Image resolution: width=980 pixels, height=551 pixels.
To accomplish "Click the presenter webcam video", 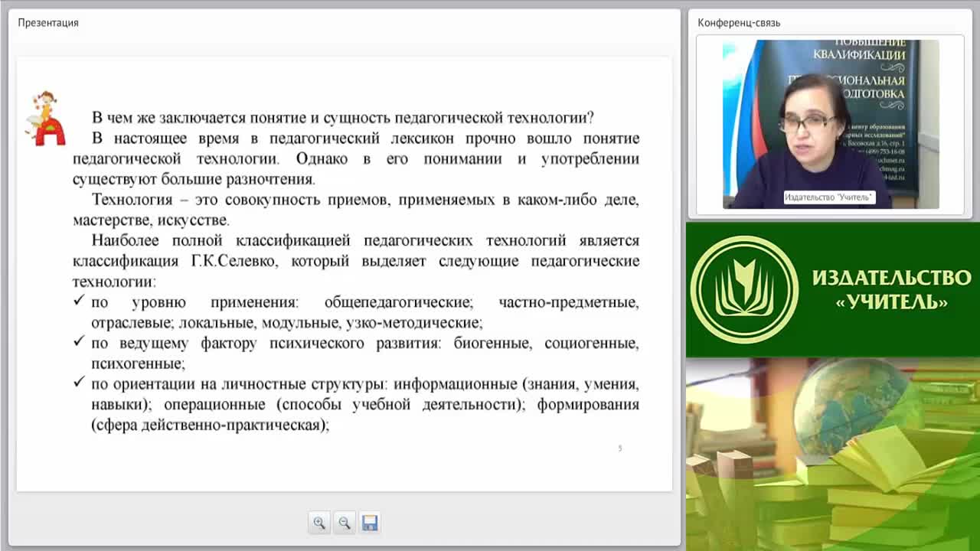I will point(831,124).
